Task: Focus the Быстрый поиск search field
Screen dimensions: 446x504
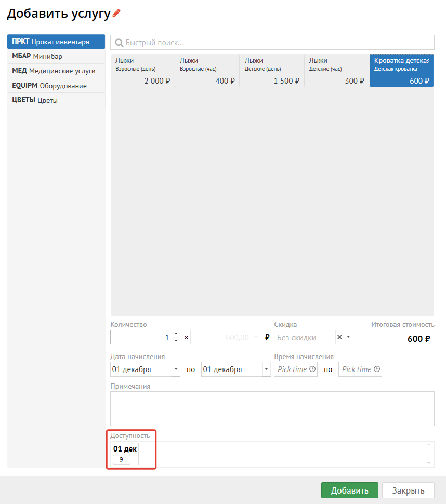Action: pyautogui.click(x=272, y=43)
